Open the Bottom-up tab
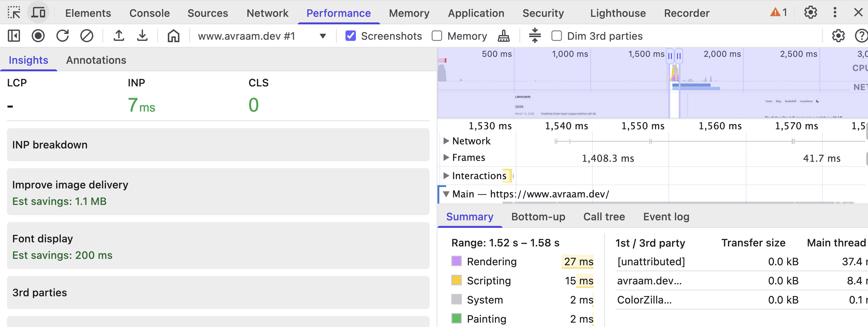868x327 pixels. 538,217
